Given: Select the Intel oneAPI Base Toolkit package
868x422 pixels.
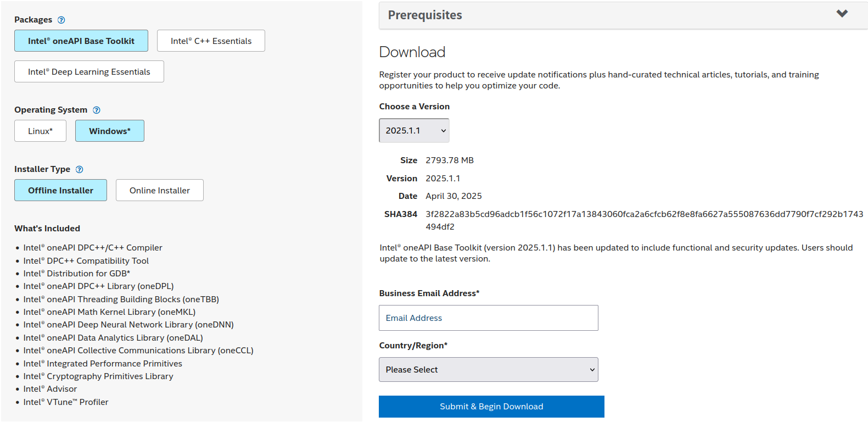Looking at the screenshot, I should (x=81, y=41).
